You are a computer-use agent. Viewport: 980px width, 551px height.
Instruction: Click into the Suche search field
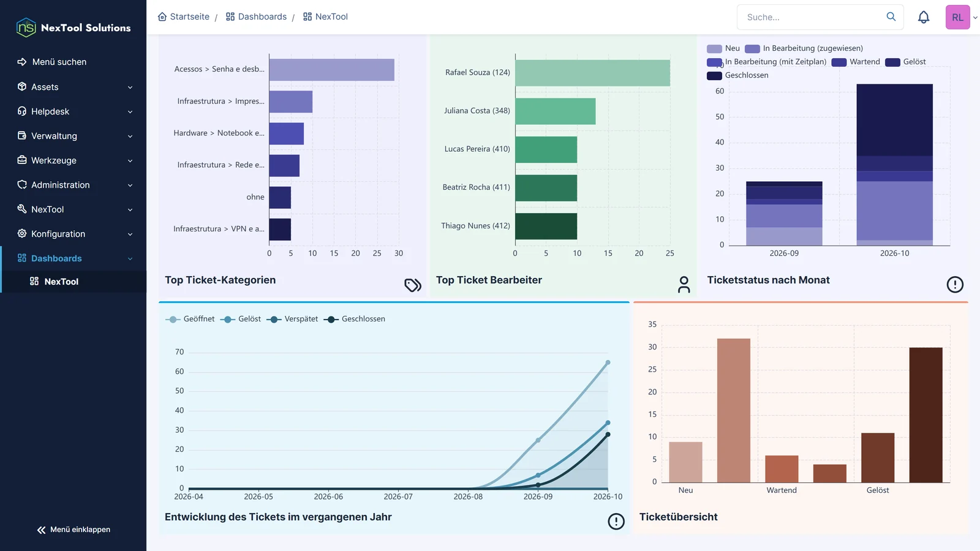(x=813, y=17)
